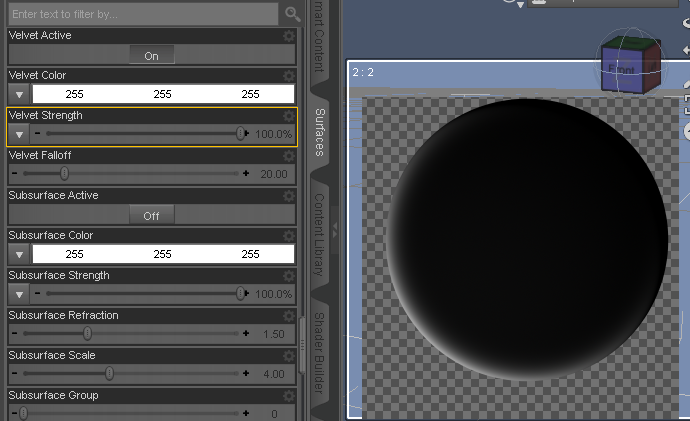Click the Subsurface Scale slider handle
This screenshot has height=421, width=690.
pyautogui.click(x=109, y=373)
